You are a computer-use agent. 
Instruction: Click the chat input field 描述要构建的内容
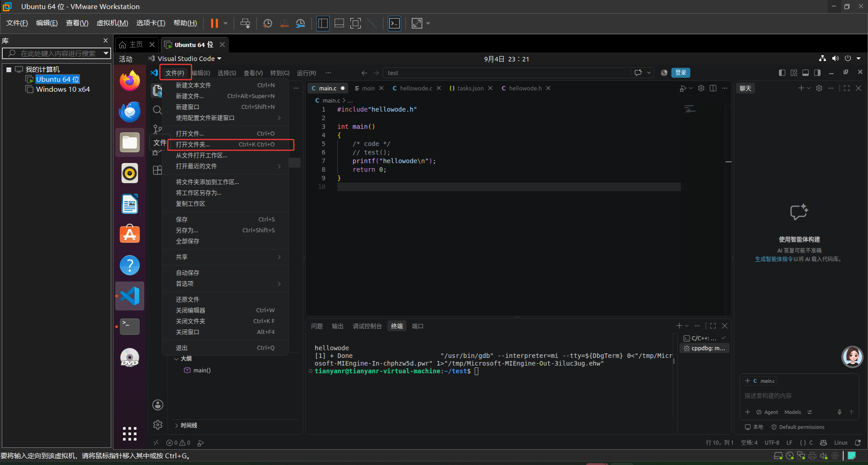pos(799,396)
